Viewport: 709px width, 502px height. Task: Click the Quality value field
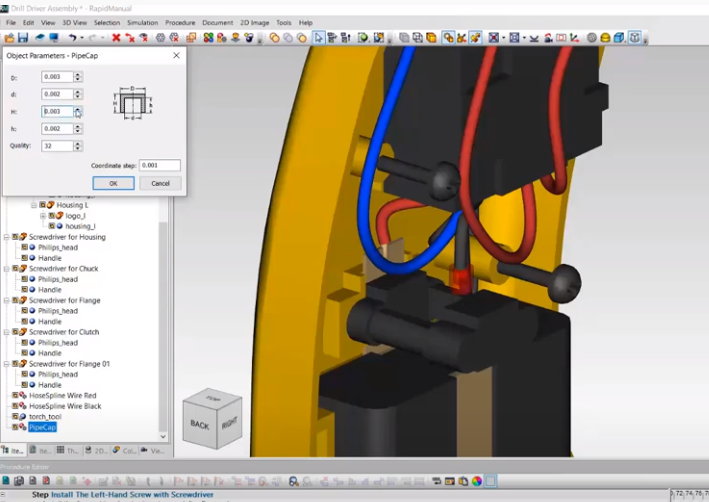[x=57, y=146]
